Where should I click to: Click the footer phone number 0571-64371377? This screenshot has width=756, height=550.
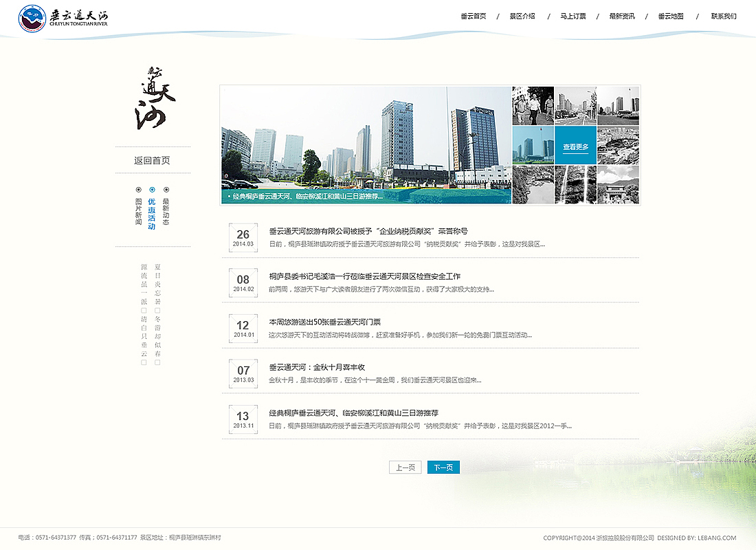coord(56,538)
